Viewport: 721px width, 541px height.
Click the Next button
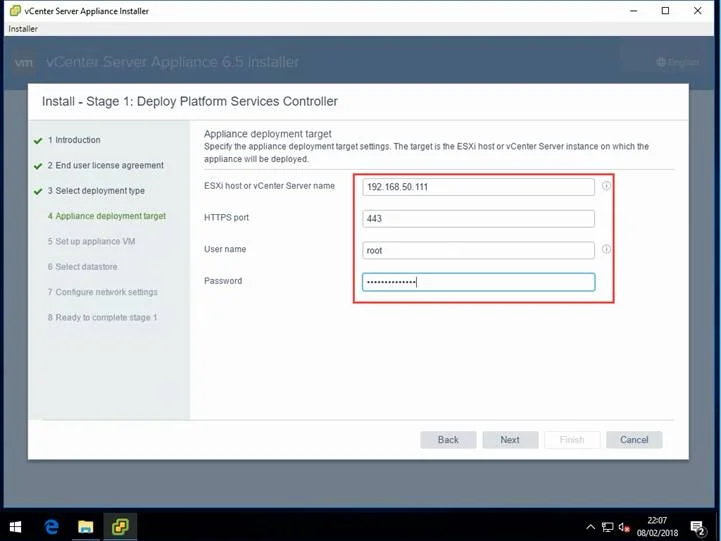click(x=510, y=440)
